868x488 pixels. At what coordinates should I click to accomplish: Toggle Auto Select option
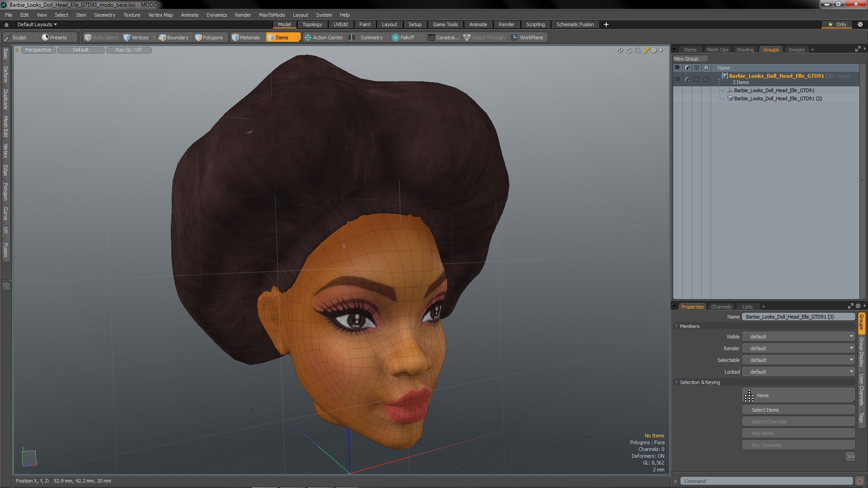[x=101, y=38]
